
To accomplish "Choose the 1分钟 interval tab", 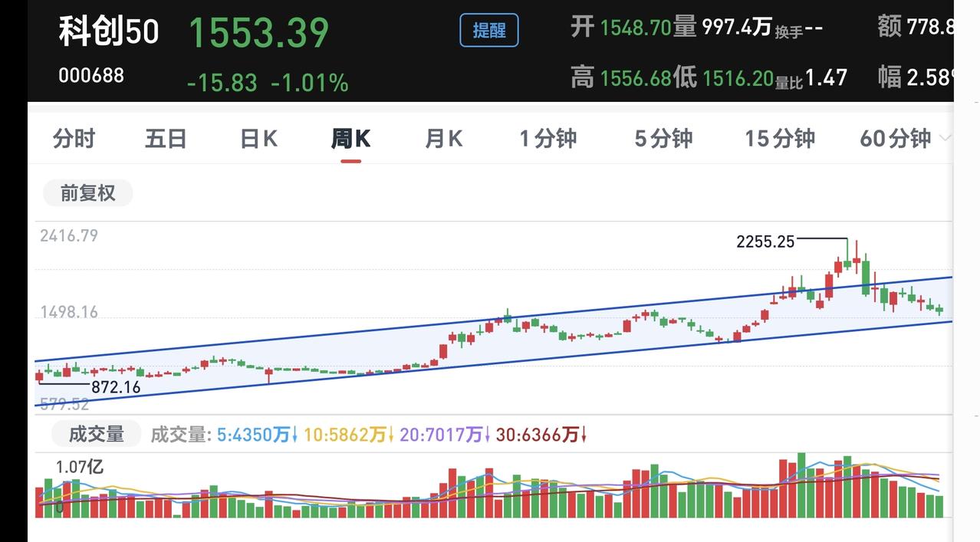I will 548,139.
